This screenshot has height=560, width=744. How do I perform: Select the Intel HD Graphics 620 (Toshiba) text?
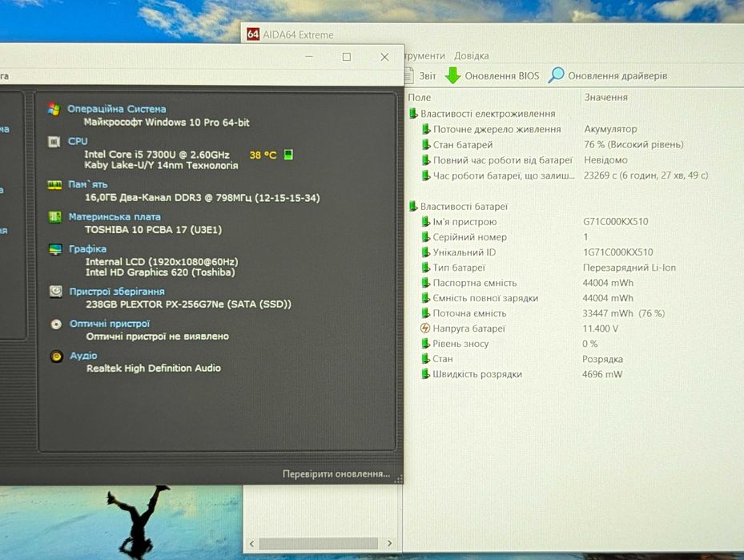pos(160,272)
